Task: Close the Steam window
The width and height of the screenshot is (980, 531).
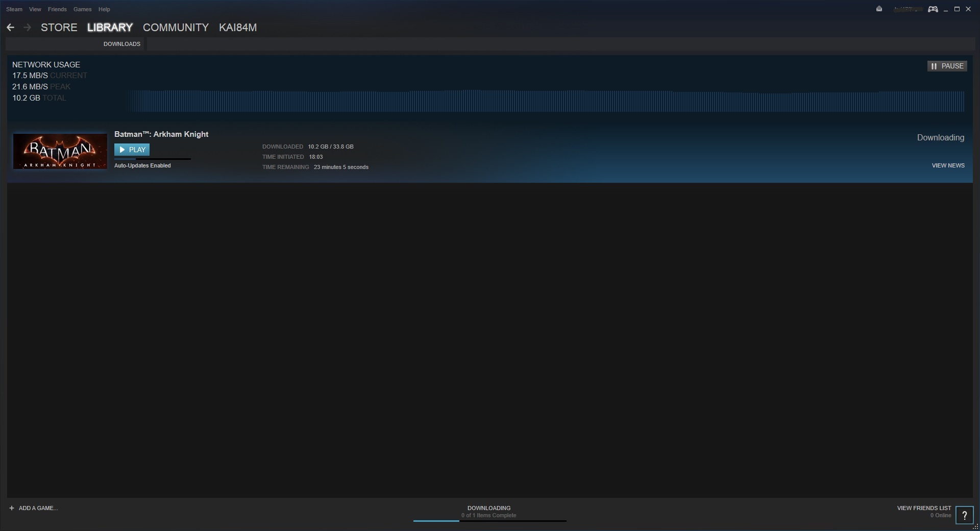Action: click(968, 9)
